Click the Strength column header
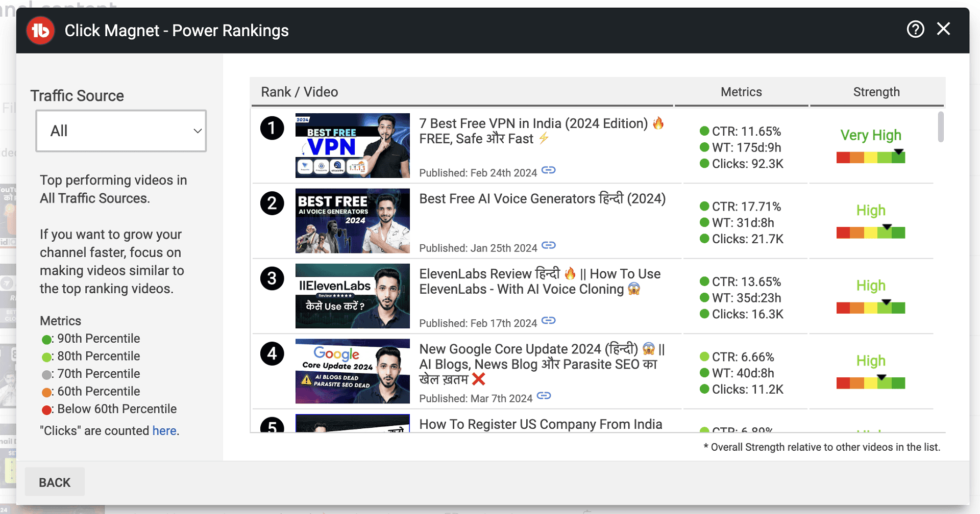The width and height of the screenshot is (980, 514). [876, 92]
